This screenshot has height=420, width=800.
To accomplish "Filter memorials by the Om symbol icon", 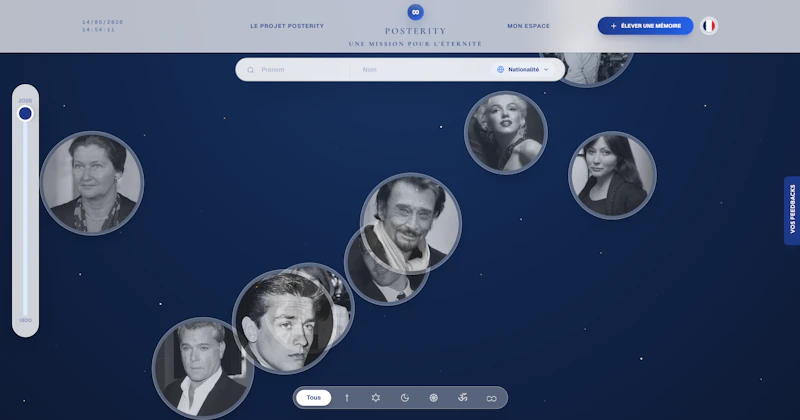I will point(462,398).
